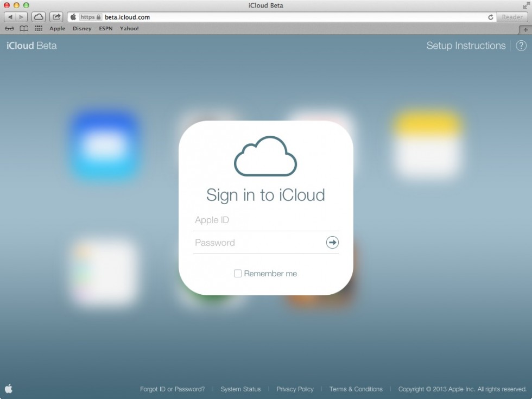Viewport: 532px width, 399px height.
Task: Open Terms & Conditions link
Action: (356, 389)
